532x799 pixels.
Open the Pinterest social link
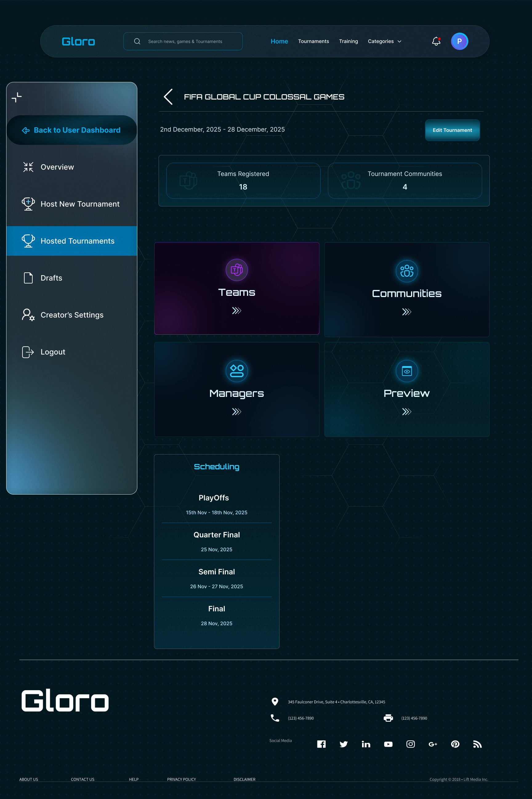click(455, 744)
